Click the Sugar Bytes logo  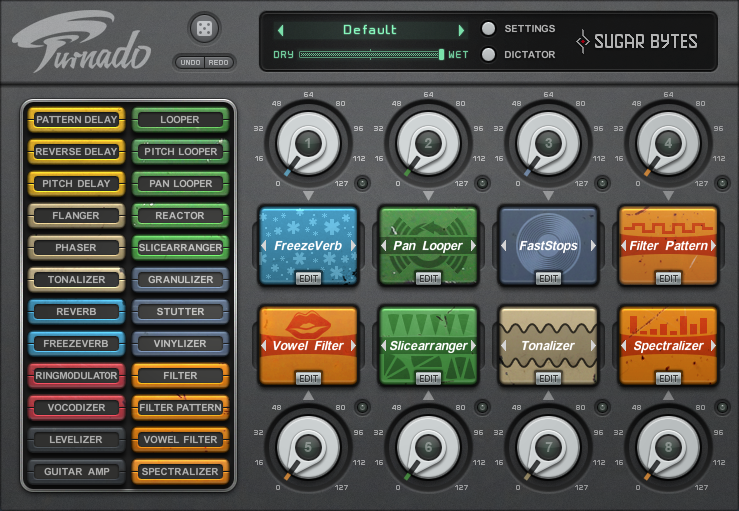[x=637, y=41]
